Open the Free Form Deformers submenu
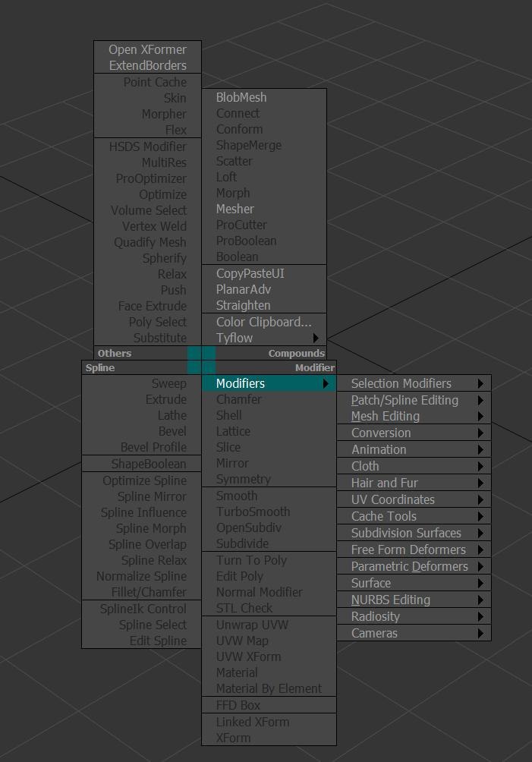 414,549
